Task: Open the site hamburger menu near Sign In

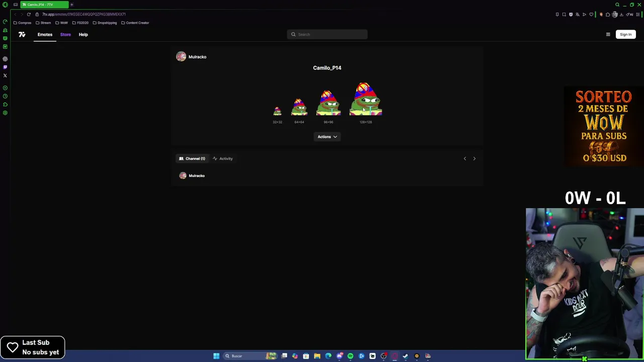Action: (608, 34)
